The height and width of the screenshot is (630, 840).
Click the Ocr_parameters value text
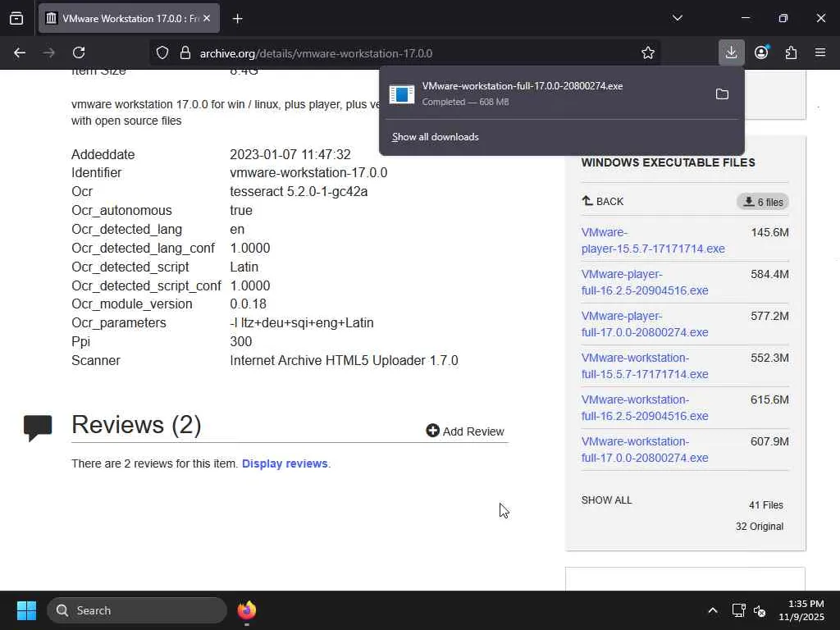click(x=302, y=323)
